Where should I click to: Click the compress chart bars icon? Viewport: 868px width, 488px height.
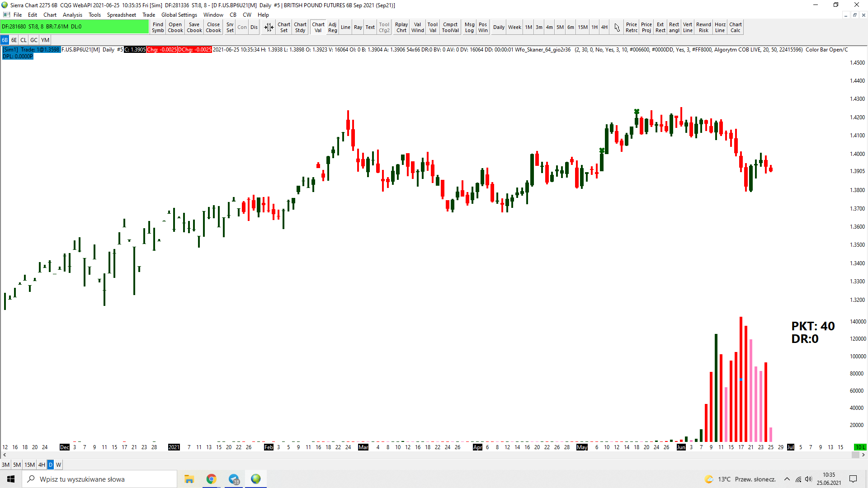click(269, 28)
